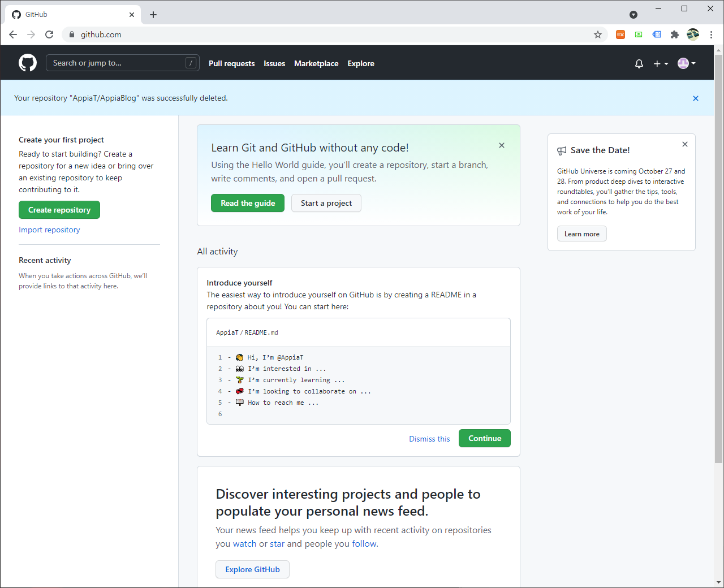
Task: Dismiss the repository deleted banner
Action: 696,98
